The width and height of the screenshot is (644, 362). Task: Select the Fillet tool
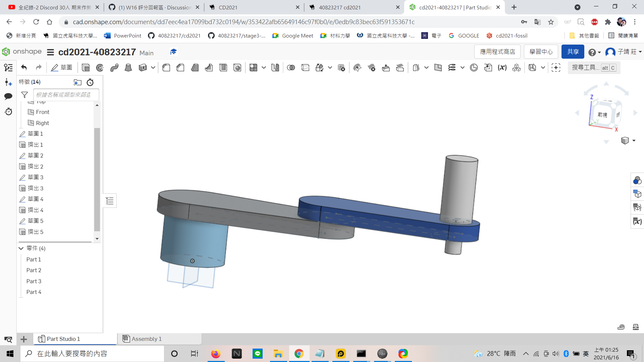(x=166, y=68)
